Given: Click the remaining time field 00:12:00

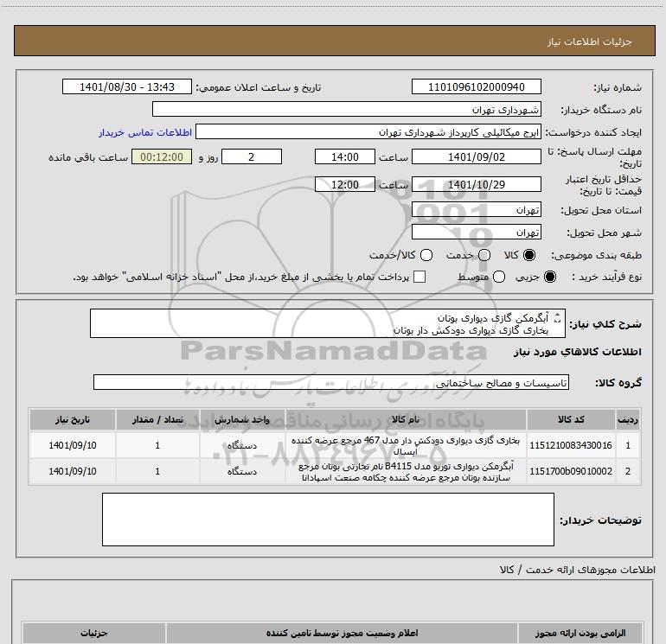Looking at the screenshot, I should point(162,156).
